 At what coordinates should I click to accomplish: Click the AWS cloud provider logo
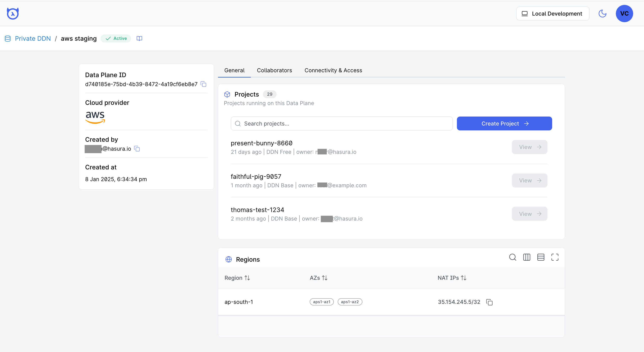(x=95, y=117)
